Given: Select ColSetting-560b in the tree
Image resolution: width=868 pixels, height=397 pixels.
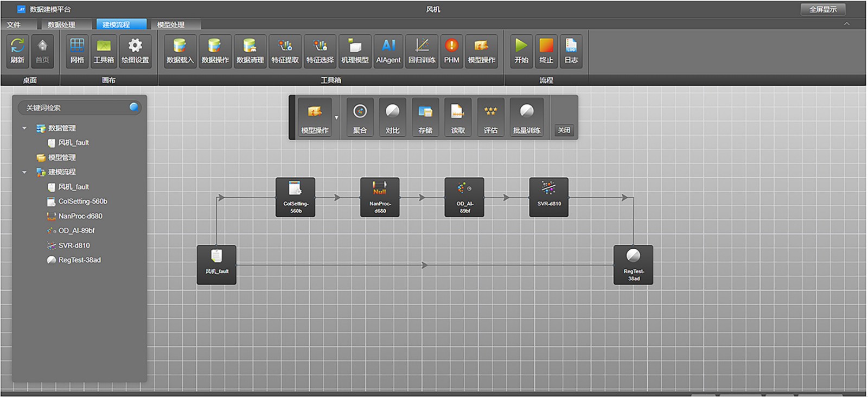Looking at the screenshot, I should [78, 201].
